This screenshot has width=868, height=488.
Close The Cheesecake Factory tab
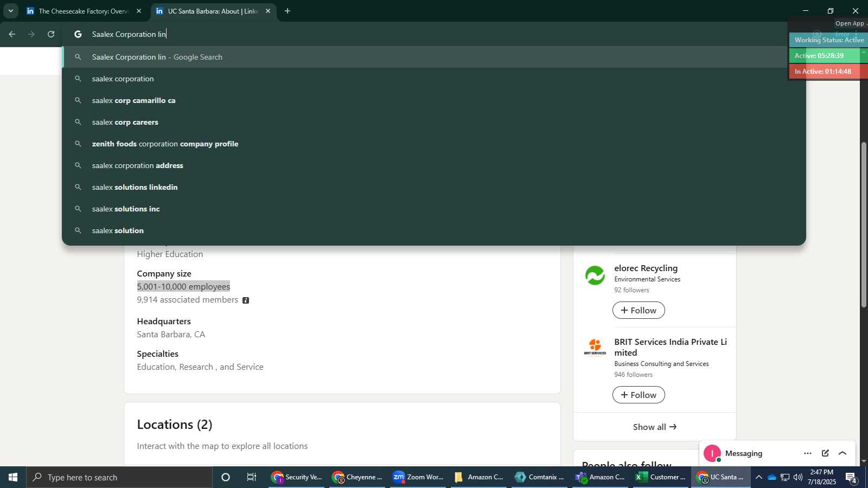pos(139,11)
